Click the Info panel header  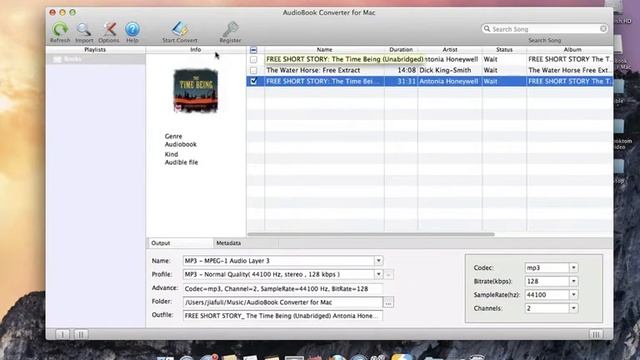pos(196,49)
